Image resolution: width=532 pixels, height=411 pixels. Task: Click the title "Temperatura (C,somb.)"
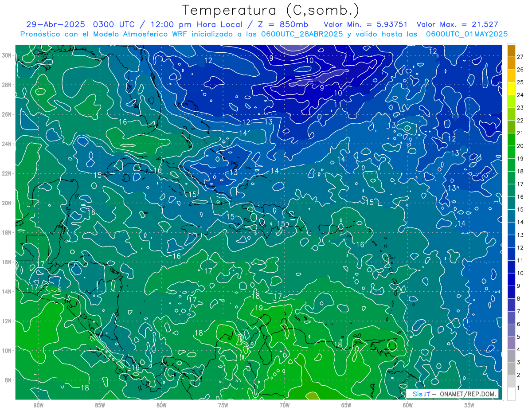point(271,10)
